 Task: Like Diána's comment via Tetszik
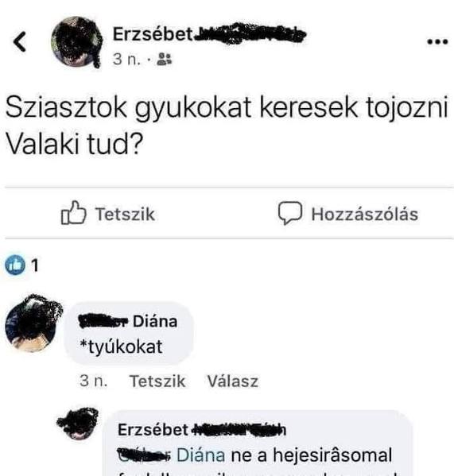pyautogui.click(x=157, y=381)
